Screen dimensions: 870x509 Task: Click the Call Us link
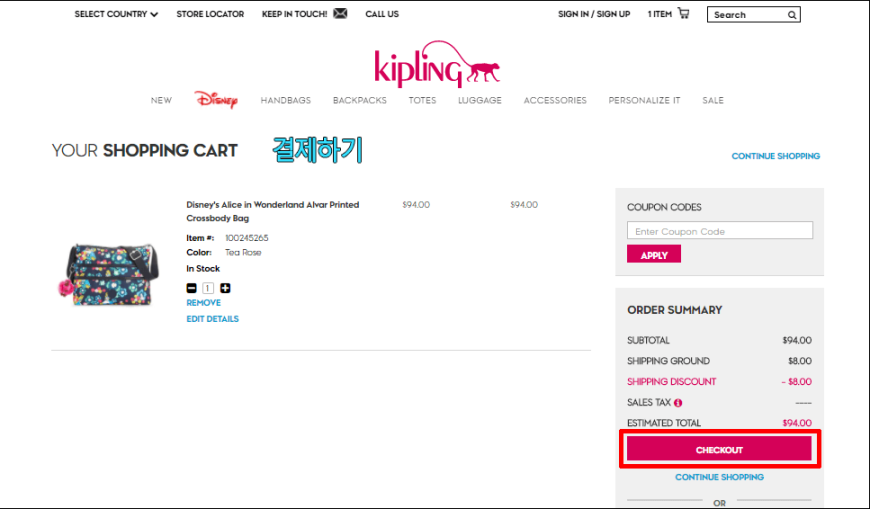(x=382, y=14)
